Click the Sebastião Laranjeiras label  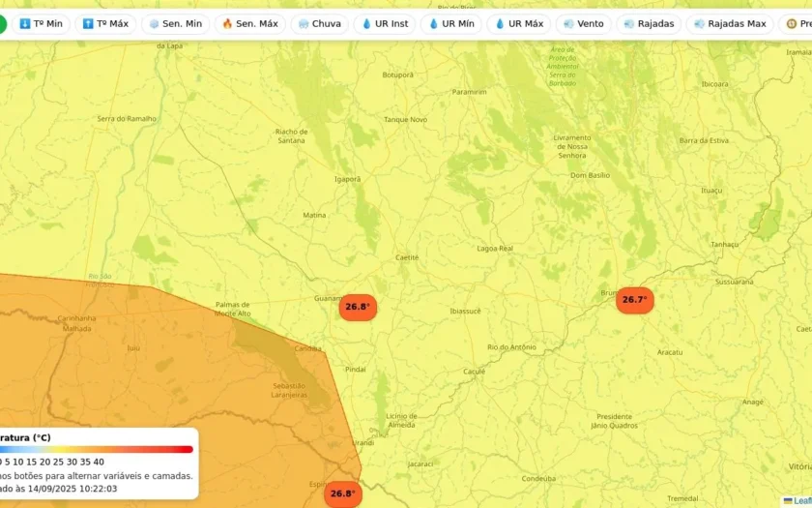pyautogui.click(x=289, y=390)
